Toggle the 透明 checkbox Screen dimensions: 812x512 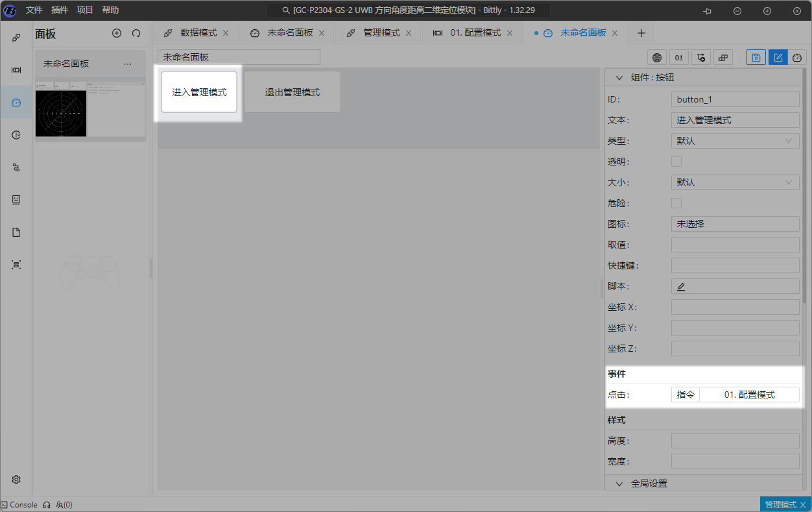point(676,162)
